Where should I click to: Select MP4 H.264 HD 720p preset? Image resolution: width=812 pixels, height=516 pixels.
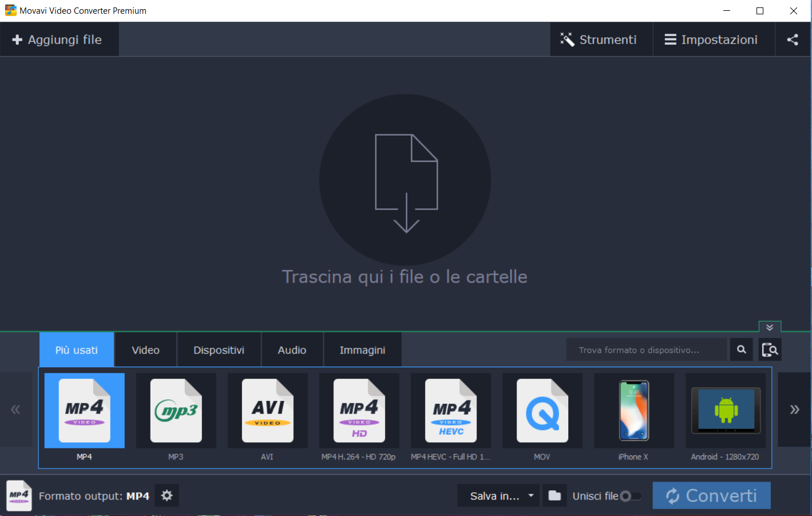359,417
